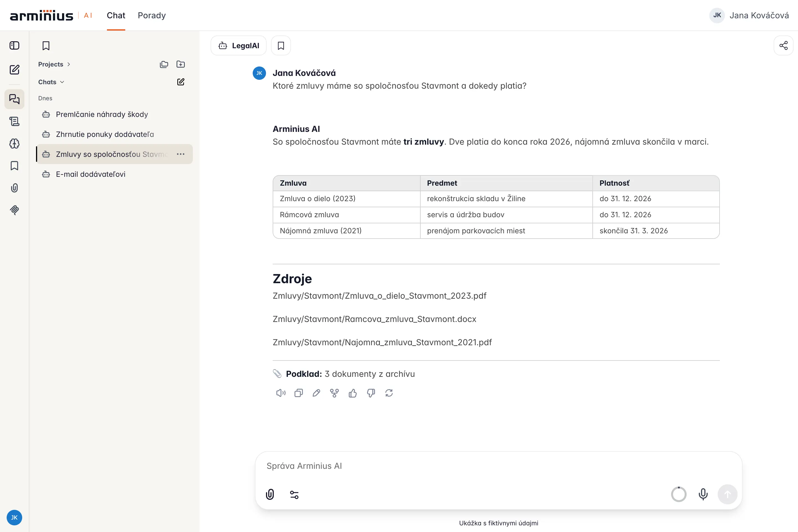Create new chat next to Chats header
798x532 pixels.
pos(180,82)
